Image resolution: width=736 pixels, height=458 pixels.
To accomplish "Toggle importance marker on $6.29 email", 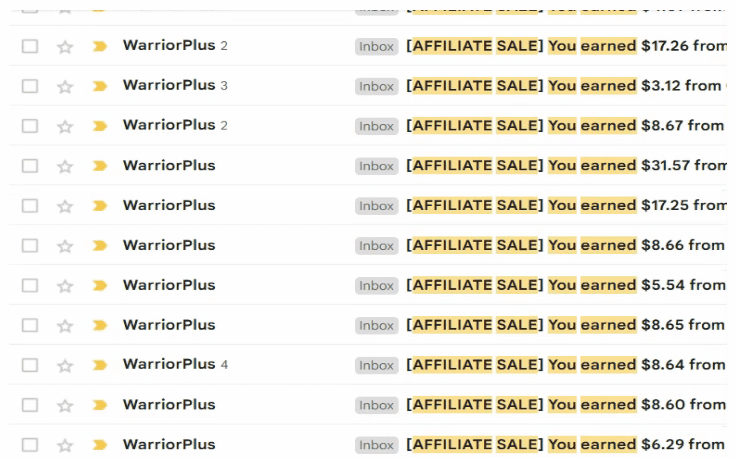I will pos(99,445).
